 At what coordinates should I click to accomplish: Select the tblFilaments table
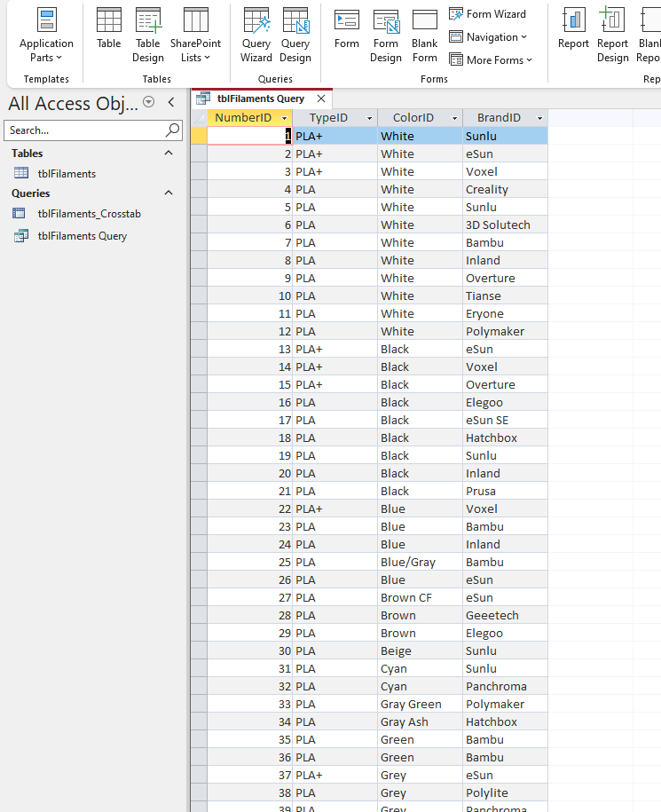[67, 174]
